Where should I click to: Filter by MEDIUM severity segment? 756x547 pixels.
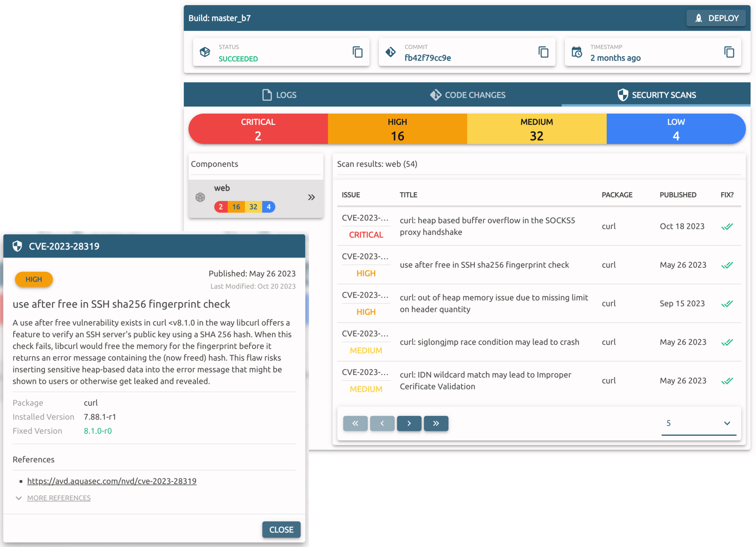[537, 129]
